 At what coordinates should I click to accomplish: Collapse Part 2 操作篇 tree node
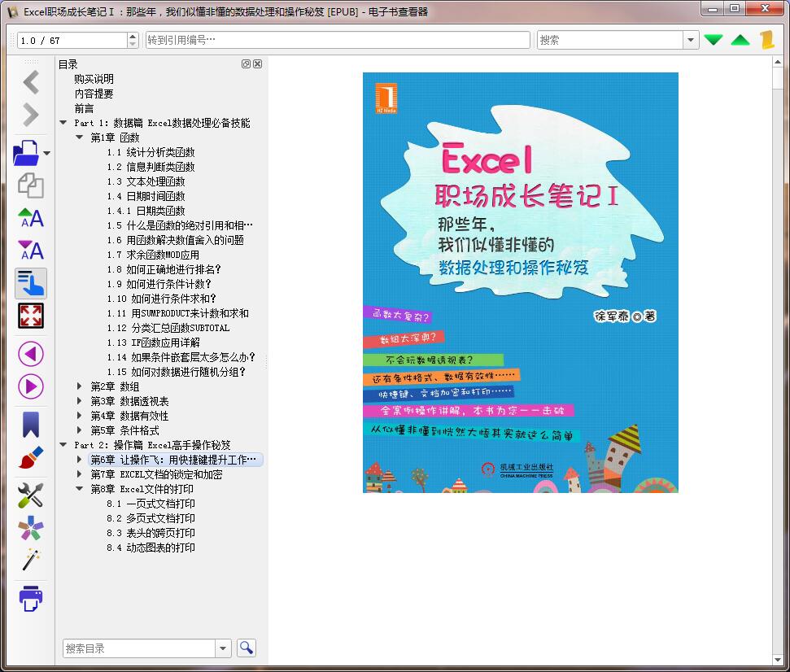(63, 445)
